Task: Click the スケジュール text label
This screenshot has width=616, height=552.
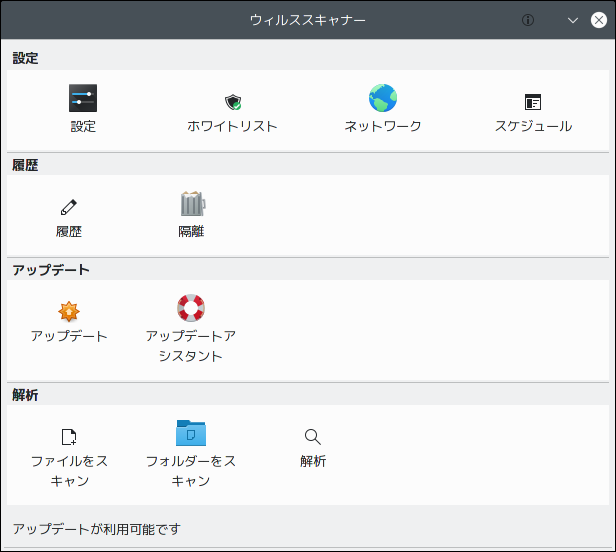Action: coord(533,126)
